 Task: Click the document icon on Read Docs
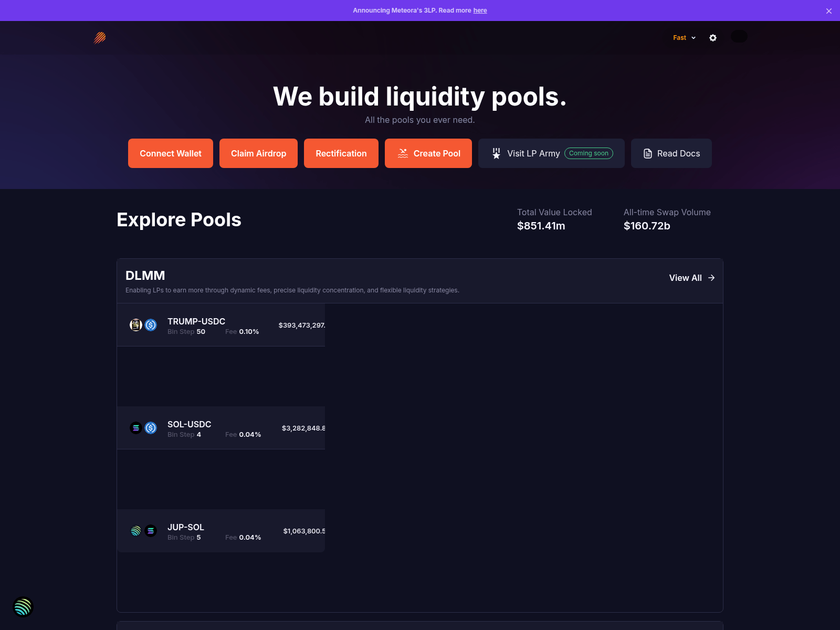pyautogui.click(x=648, y=153)
